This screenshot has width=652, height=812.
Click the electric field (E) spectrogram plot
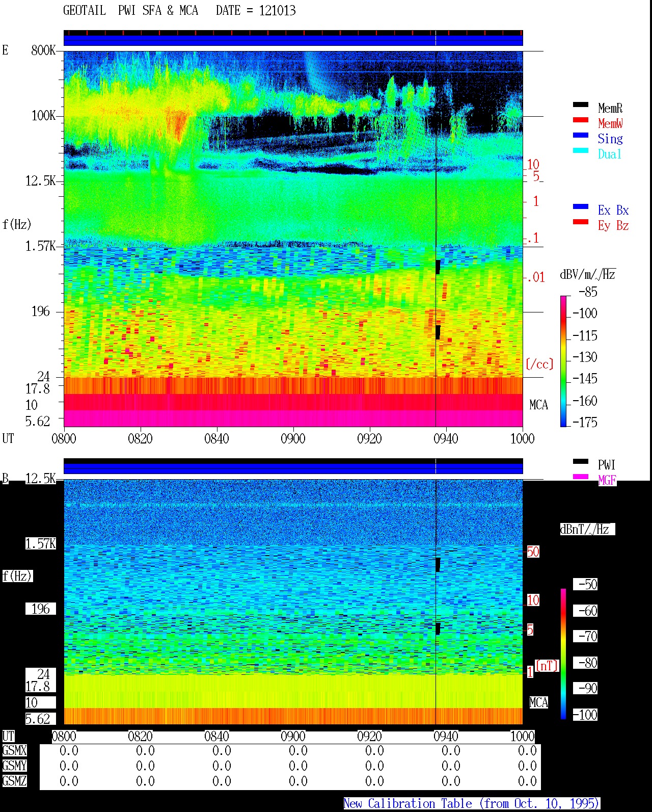(293, 239)
